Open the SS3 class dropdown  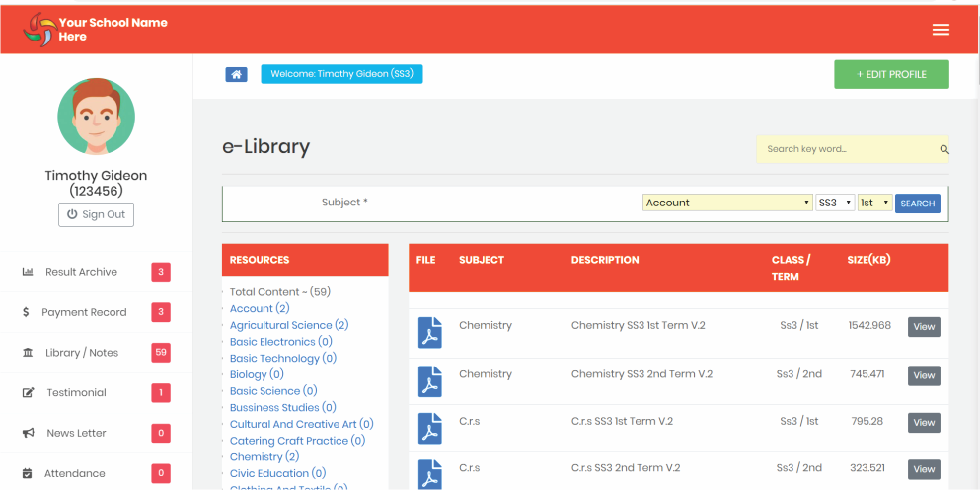[835, 203]
